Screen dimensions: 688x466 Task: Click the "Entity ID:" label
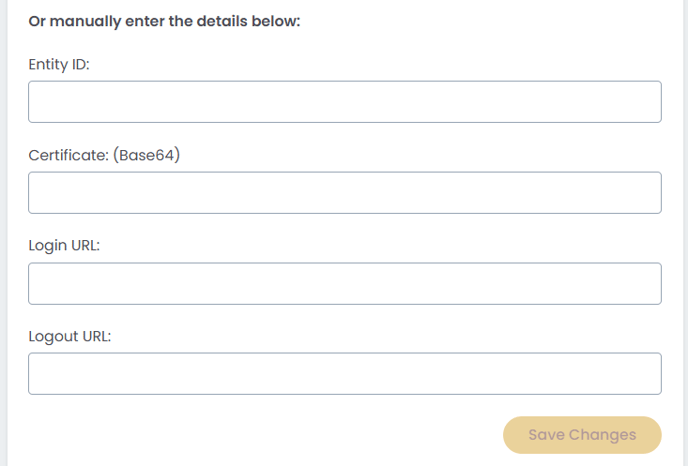59,64
